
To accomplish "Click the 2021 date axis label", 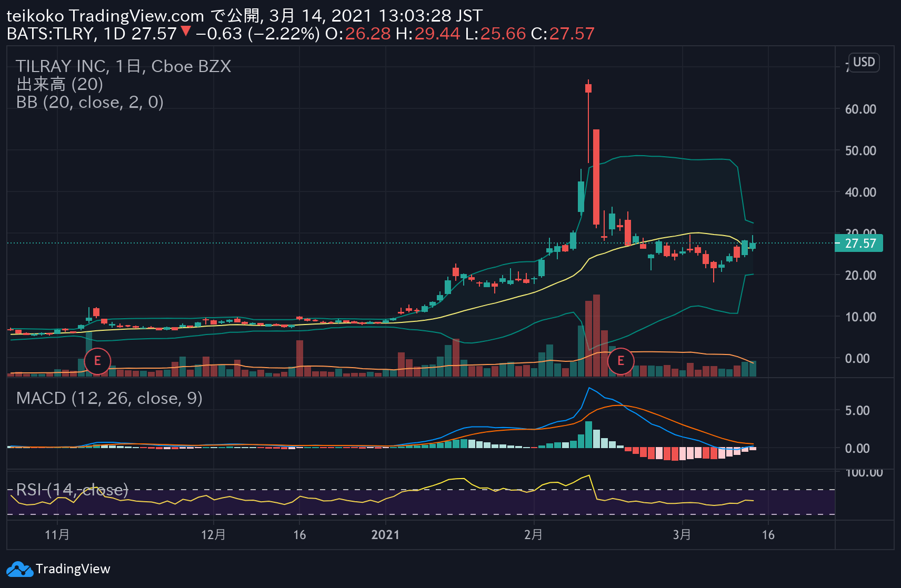I will (x=386, y=535).
